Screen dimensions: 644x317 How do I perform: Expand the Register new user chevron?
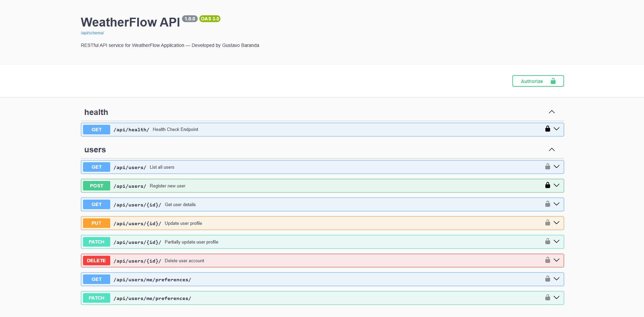coord(557,185)
